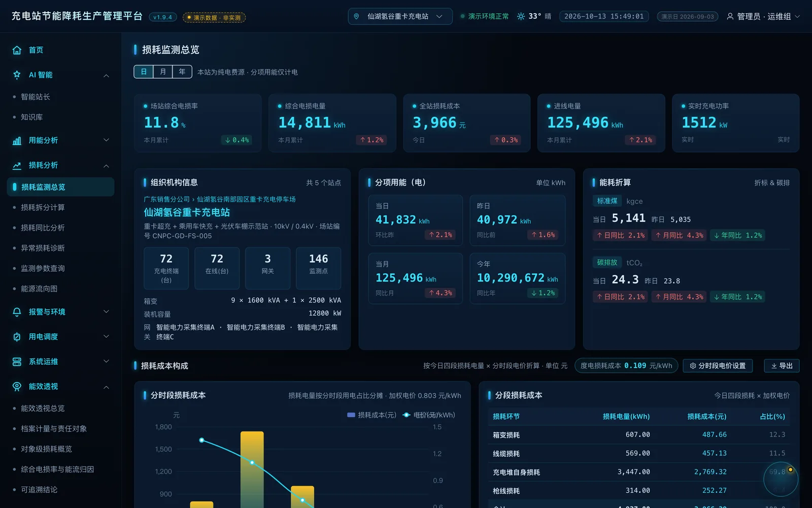
Task: Expand the 报警与环境 section chevron
Action: point(107,312)
